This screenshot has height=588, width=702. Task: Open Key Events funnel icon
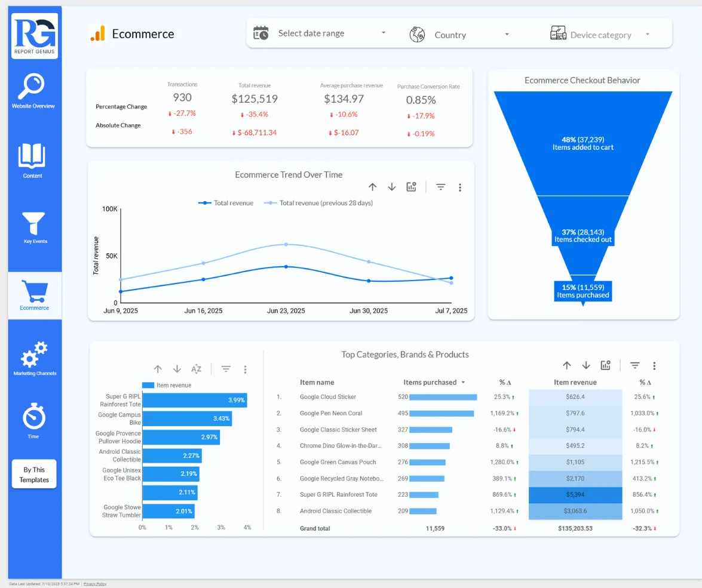click(33, 223)
